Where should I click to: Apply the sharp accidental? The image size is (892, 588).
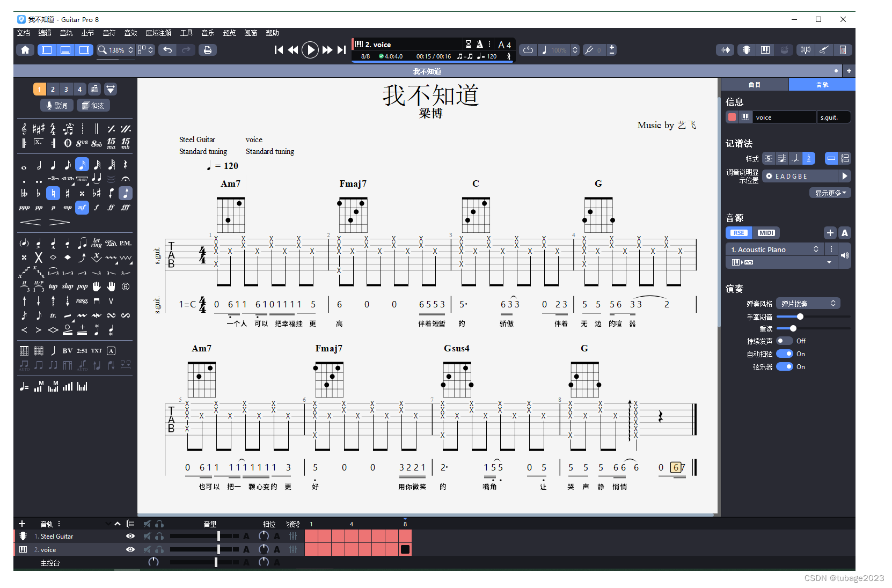coord(68,193)
